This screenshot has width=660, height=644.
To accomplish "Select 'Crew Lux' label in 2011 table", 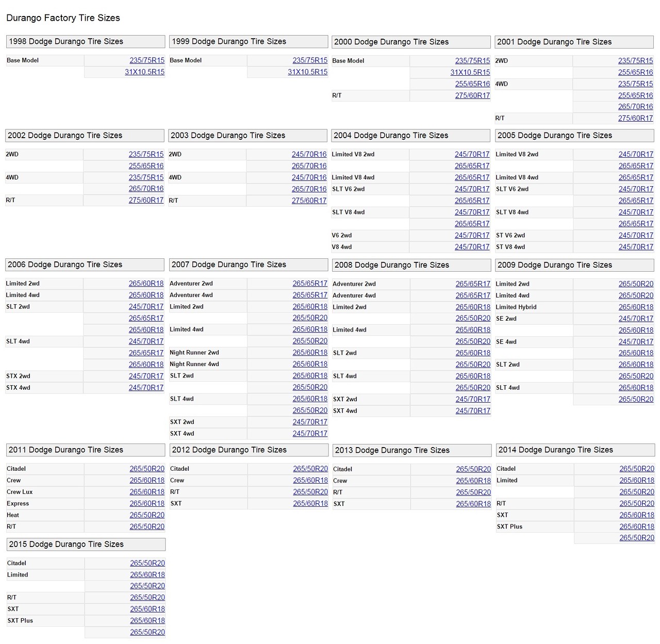I will pyautogui.click(x=20, y=492).
